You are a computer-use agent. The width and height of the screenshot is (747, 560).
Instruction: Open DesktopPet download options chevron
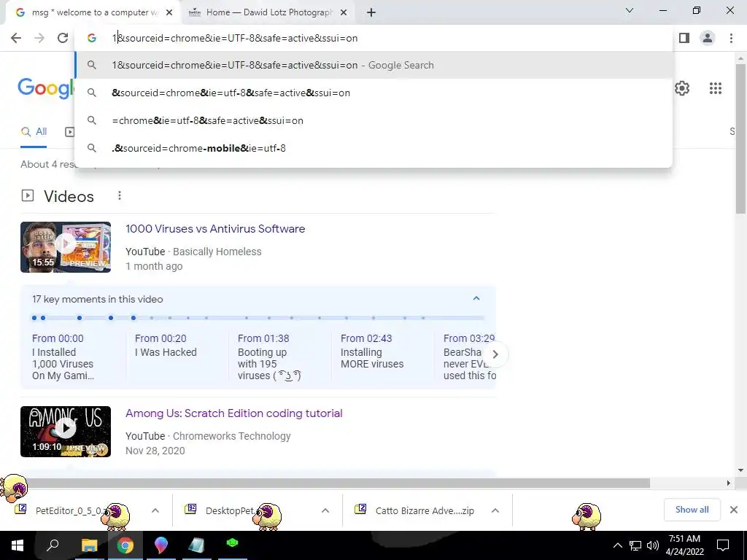pos(325,510)
